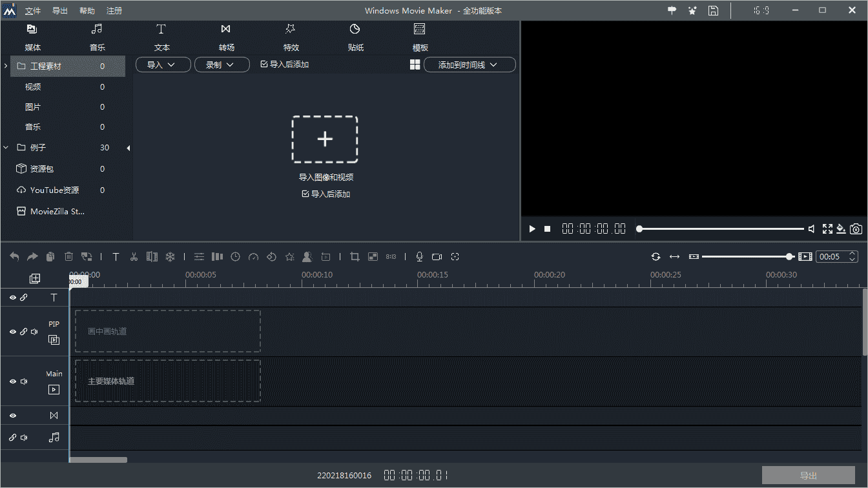
Task: Open the 导出 menu
Action: 60,11
